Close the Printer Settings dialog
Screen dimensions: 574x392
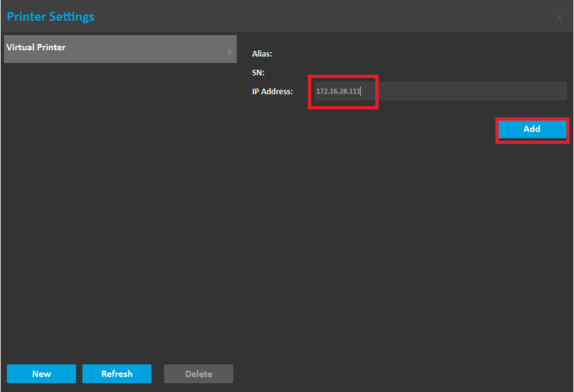pyautogui.click(x=558, y=18)
